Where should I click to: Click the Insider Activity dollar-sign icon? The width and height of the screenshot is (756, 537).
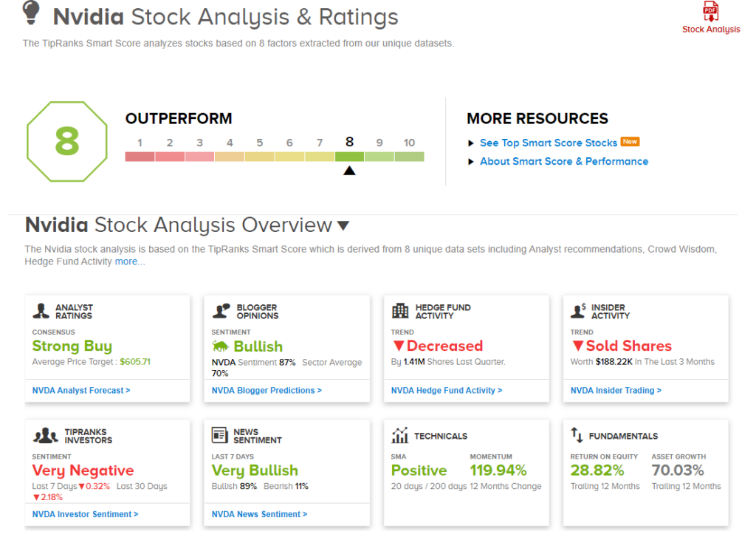click(578, 309)
